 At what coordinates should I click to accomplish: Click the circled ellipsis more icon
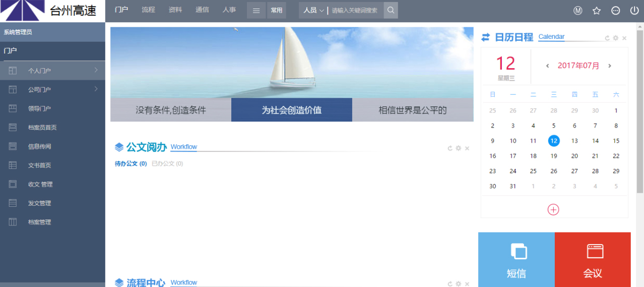pos(615,11)
